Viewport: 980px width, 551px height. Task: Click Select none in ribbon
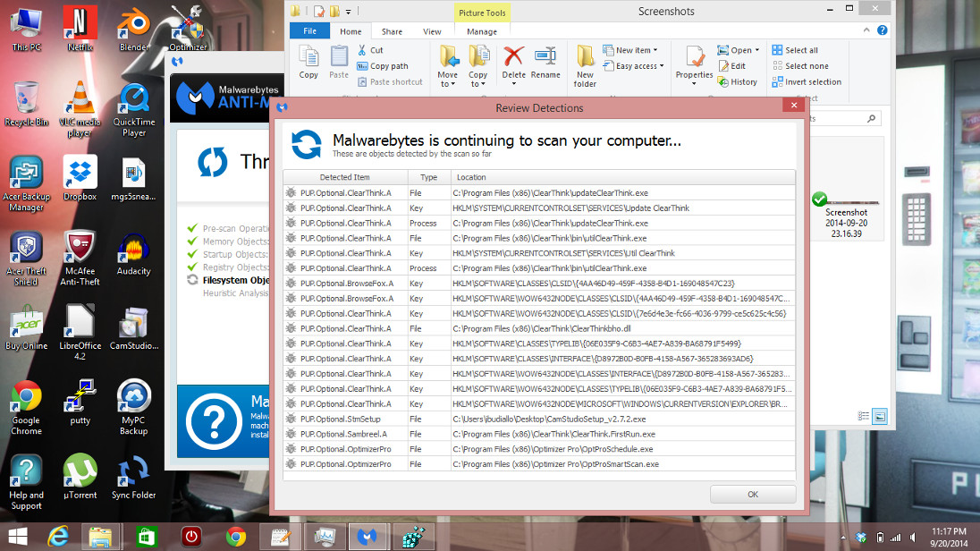tap(800, 65)
